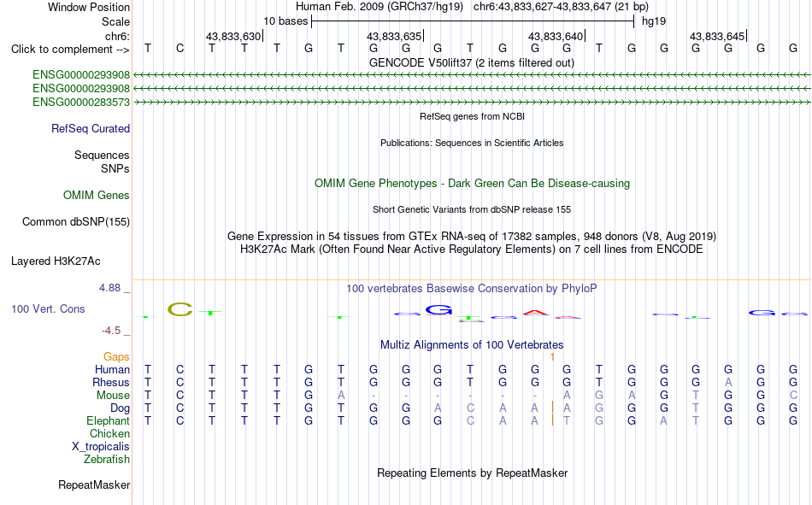Image resolution: width=812 pixels, height=505 pixels.
Task: Click the 'Click to complement -->' label
Action: (x=70, y=50)
